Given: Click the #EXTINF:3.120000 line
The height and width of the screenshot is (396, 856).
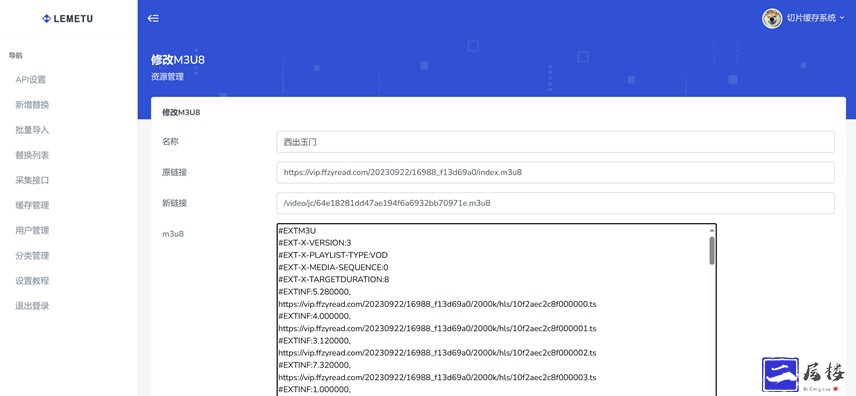Looking at the screenshot, I should 314,340.
